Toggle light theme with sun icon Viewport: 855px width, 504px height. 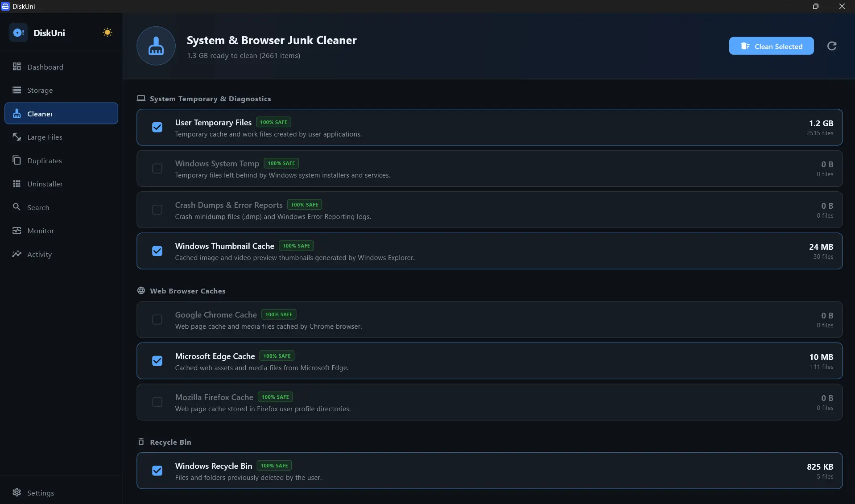tap(107, 33)
